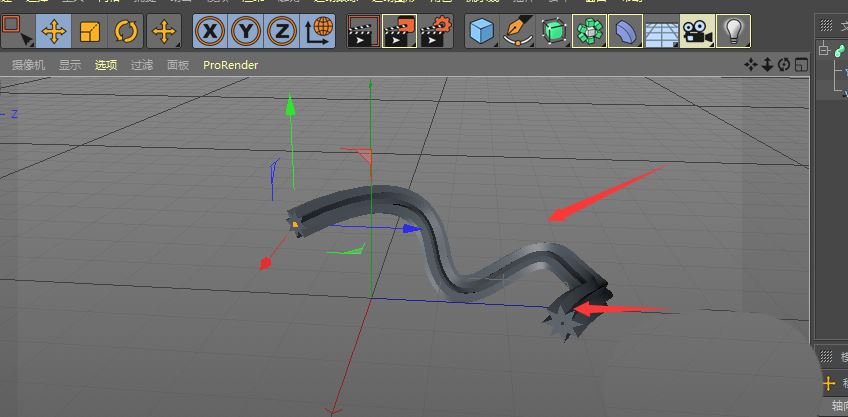Open the ProRender viewport menu
848x417 pixels.
(x=230, y=65)
